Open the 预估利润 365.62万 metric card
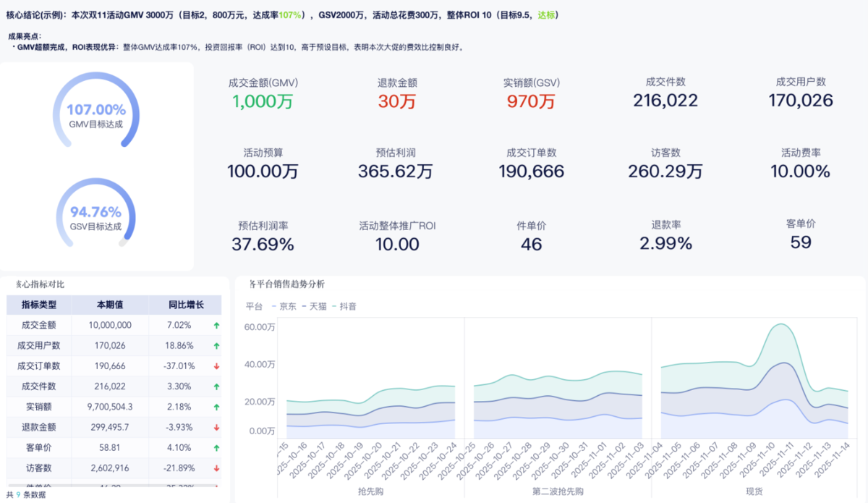The width and height of the screenshot is (868, 503). [x=395, y=164]
